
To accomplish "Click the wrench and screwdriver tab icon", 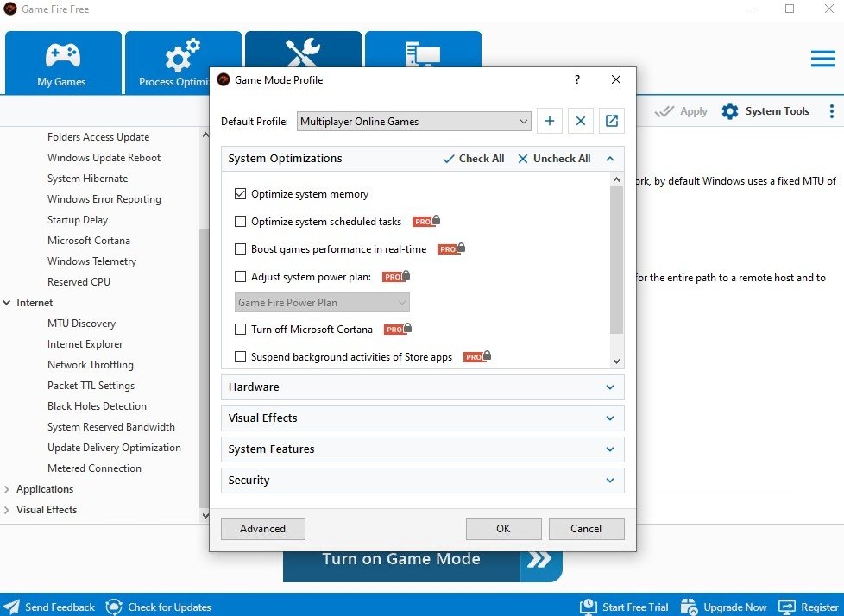I will pos(303,53).
